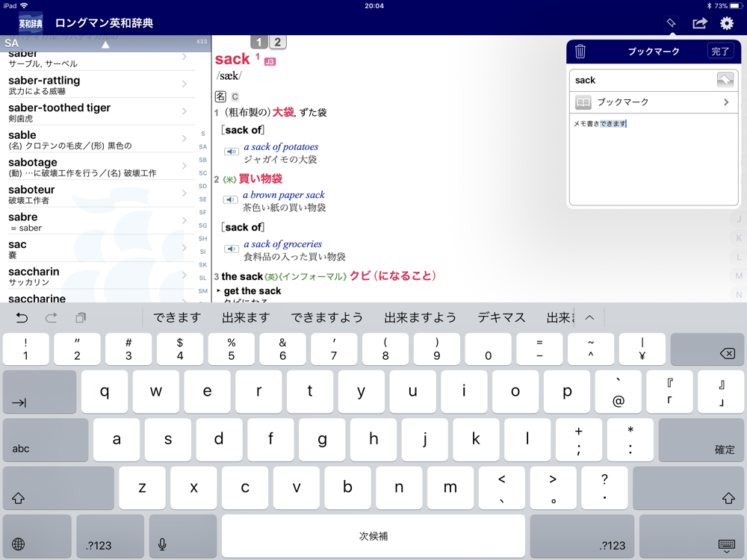The image size is (747, 560).
Task: Choose the 出来ますよう candidate
Action: click(420, 317)
